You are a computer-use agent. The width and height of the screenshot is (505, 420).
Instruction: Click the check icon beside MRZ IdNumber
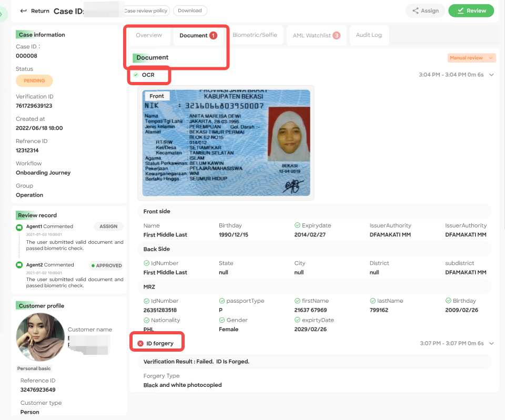click(147, 301)
